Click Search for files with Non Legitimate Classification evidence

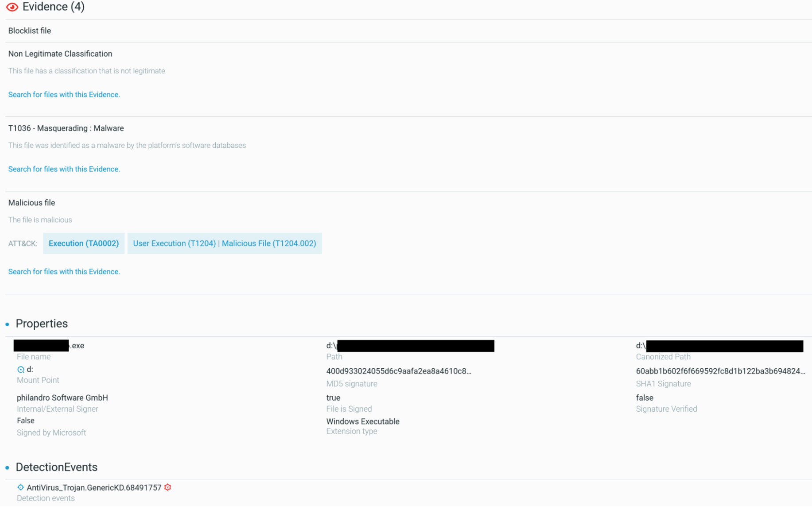click(64, 94)
